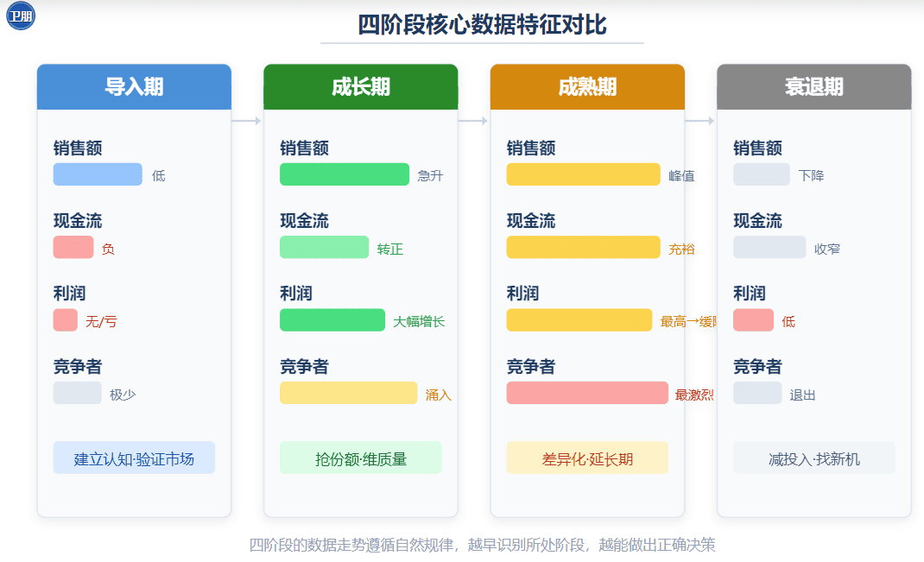Viewport: 924px width, 562px height.
Task: Click the 差异化·延长期 strategy tag
Action: [587, 458]
